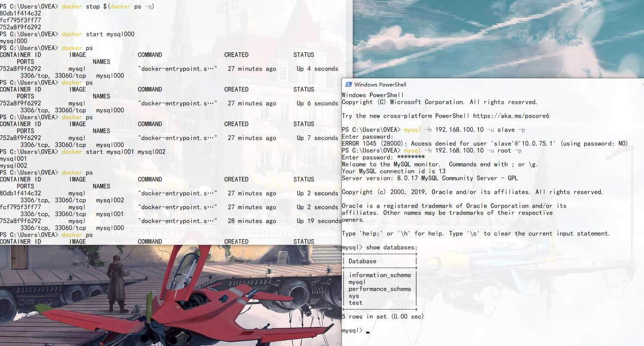Viewport: 644px width, 346px height.
Task: Click the 'sys' database row
Action: [354, 296]
